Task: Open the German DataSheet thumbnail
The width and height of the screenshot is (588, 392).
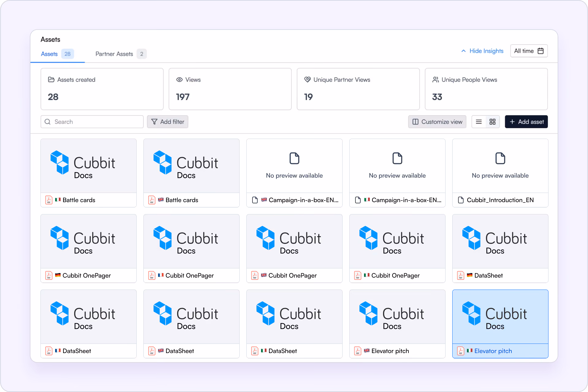Action: (x=500, y=241)
